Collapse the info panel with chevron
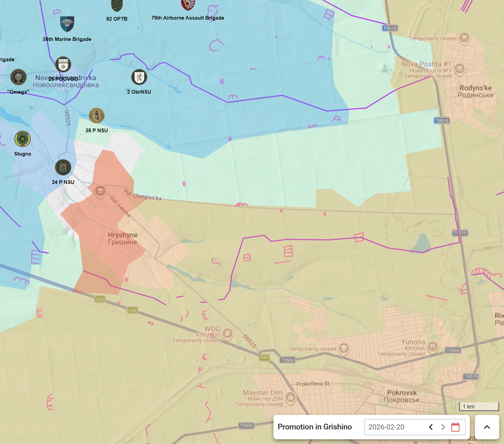The image size is (504, 444). [x=487, y=427]
